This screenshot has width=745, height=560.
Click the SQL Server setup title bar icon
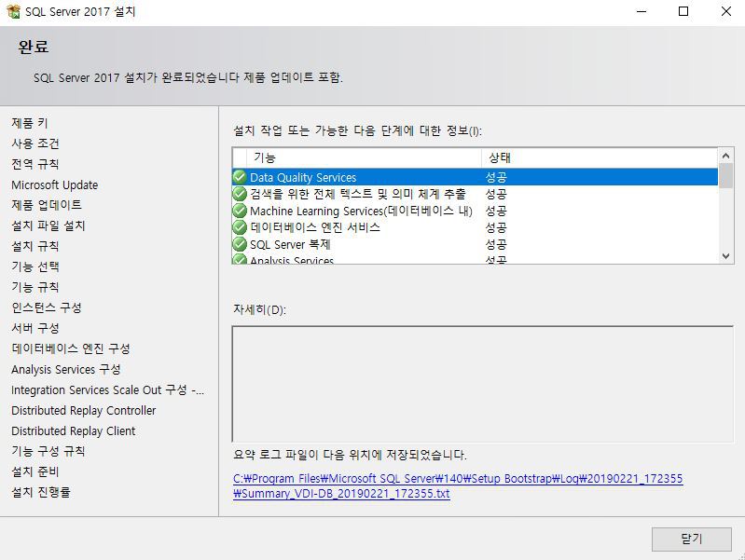point(13,11)
